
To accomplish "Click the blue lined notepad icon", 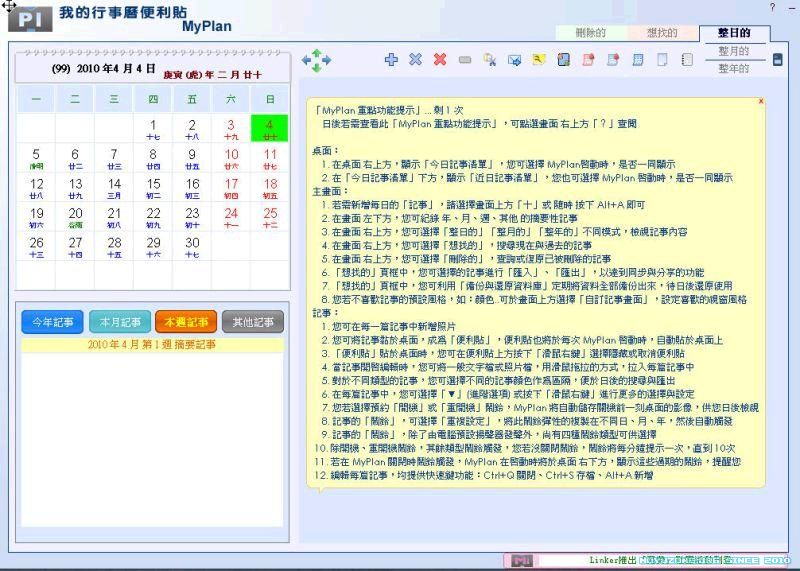I will point(638,59).
